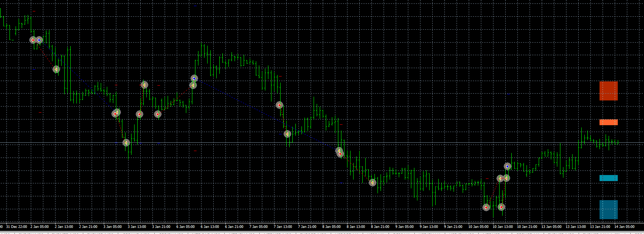644x234 pixels.
Task: Click the '6 Jan 13:00' time label
Action: pyautogui.click(x=210, y=227)
